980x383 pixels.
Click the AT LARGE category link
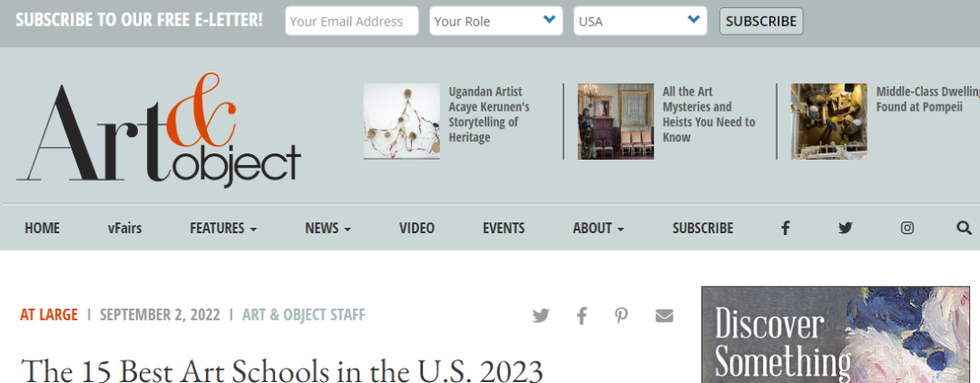[49, 314]
